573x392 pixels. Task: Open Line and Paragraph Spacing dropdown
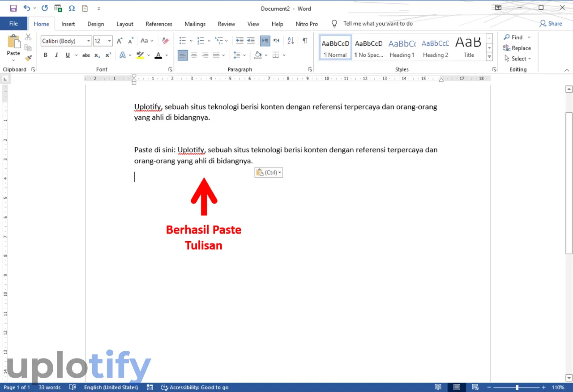tap(239, 55)
